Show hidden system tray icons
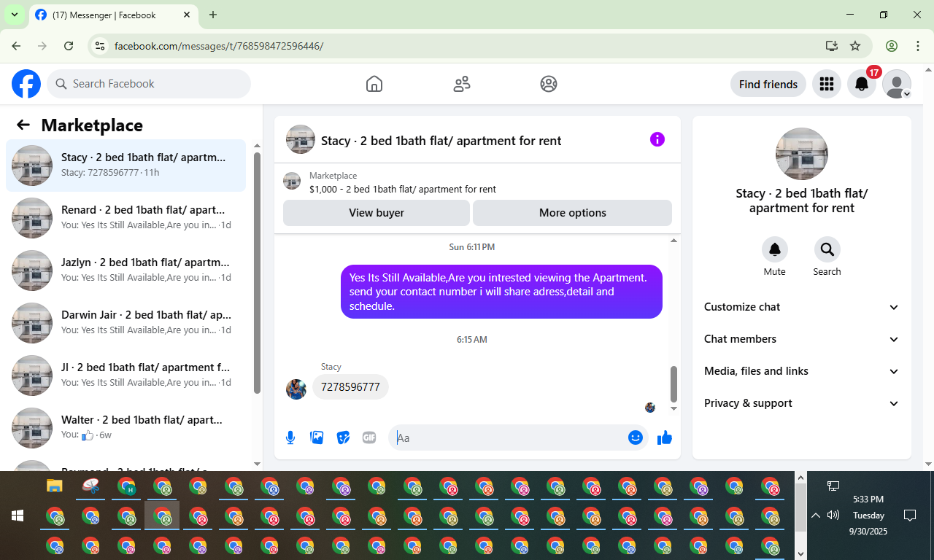Image resolution: width=934 pixels, height=560 pixels. tap(816, 516)
